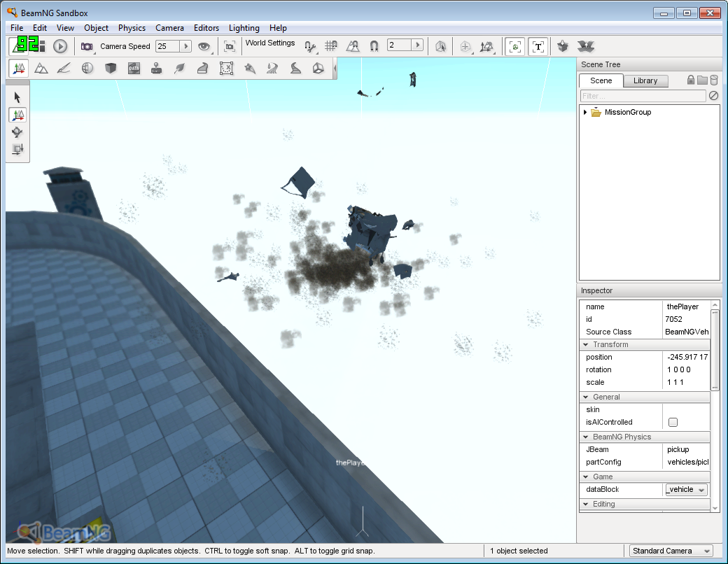728x564 pixels.
Task: Open the snap size arrow popup
Action: [417, 45]
